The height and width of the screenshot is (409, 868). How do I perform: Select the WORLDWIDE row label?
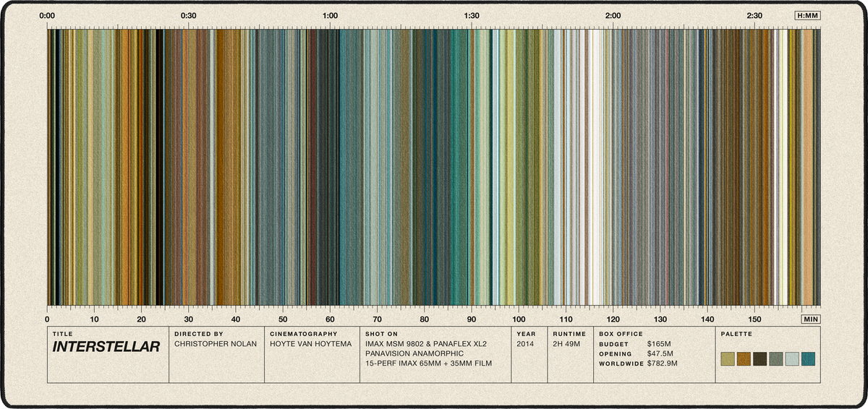tap(621, 363)
